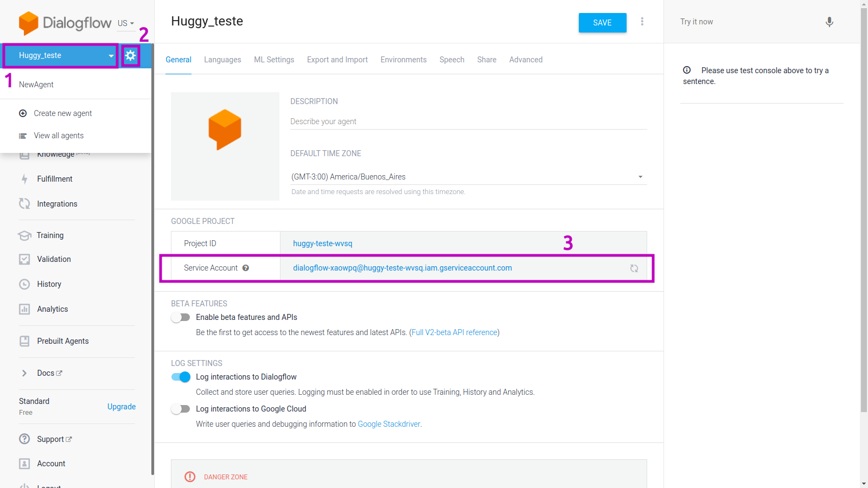Open the Advanced tab

pyautogui.click(x=526, y=60)
